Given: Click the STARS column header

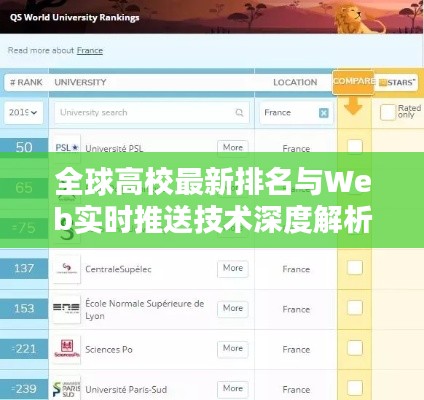Looking at the screenshot, I should coord(397,82).
